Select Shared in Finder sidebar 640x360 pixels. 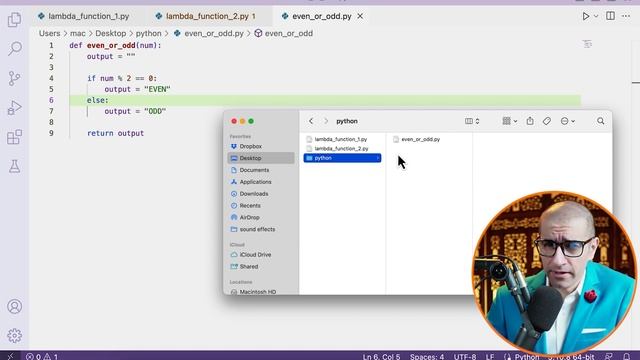click(x=261, y=266)
